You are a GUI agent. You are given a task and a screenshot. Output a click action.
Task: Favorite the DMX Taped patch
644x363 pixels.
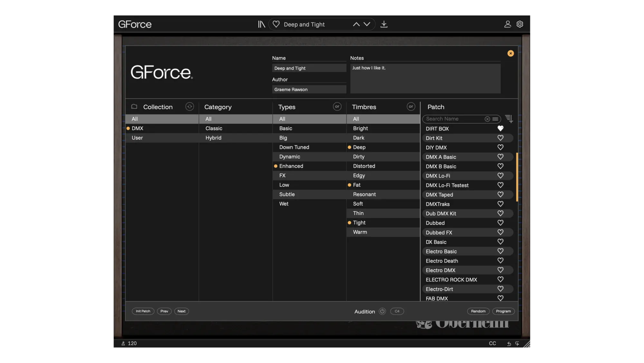pos(500,194)
